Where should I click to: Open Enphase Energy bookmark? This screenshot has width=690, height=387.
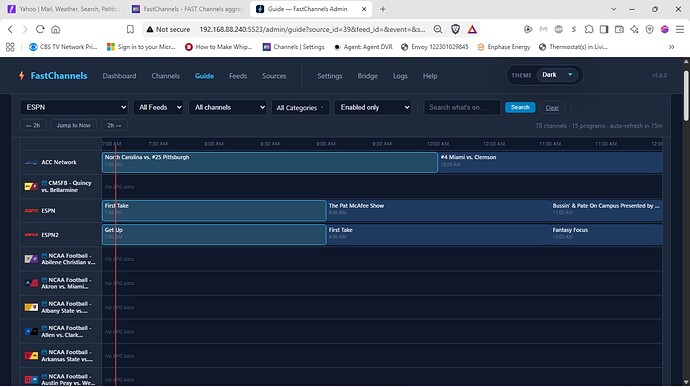[504, 47]
